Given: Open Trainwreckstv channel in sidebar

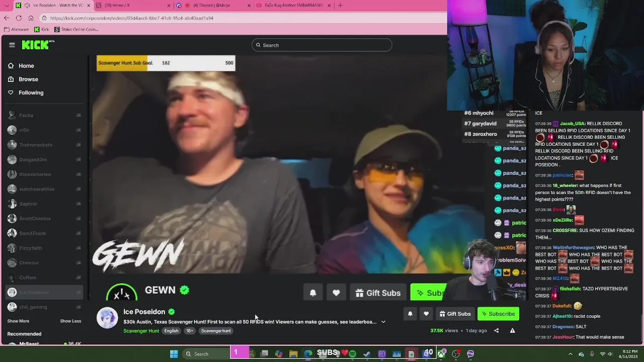Looking at the screenshot, I should click(44, 145).
